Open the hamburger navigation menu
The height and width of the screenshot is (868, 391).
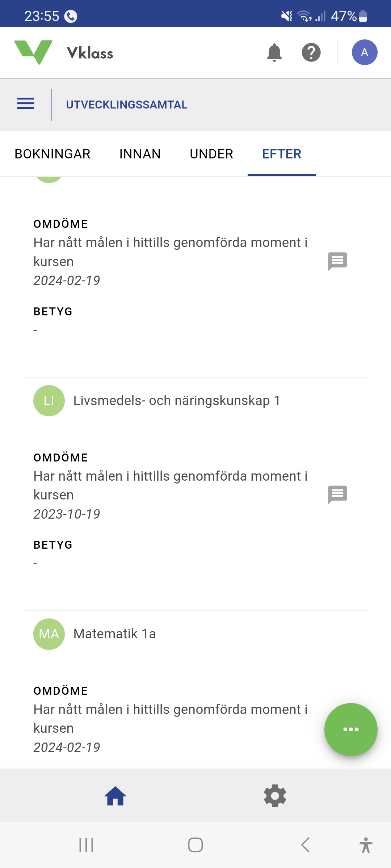click(x=26, y=104)
